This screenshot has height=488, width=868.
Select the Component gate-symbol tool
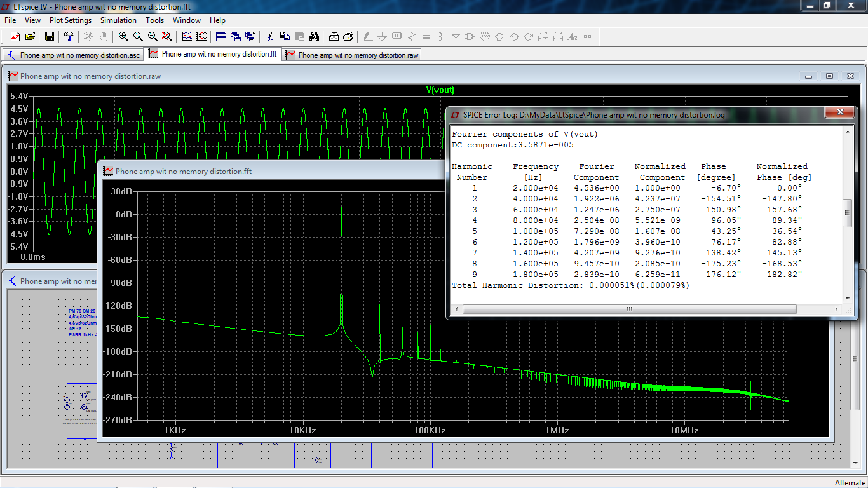[470, 36]
